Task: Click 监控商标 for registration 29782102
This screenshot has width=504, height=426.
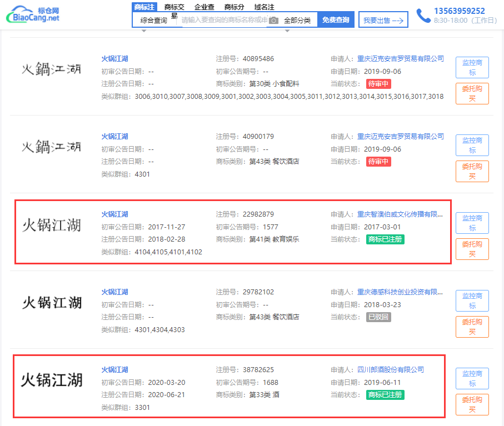Action: (x=472, y=300)
